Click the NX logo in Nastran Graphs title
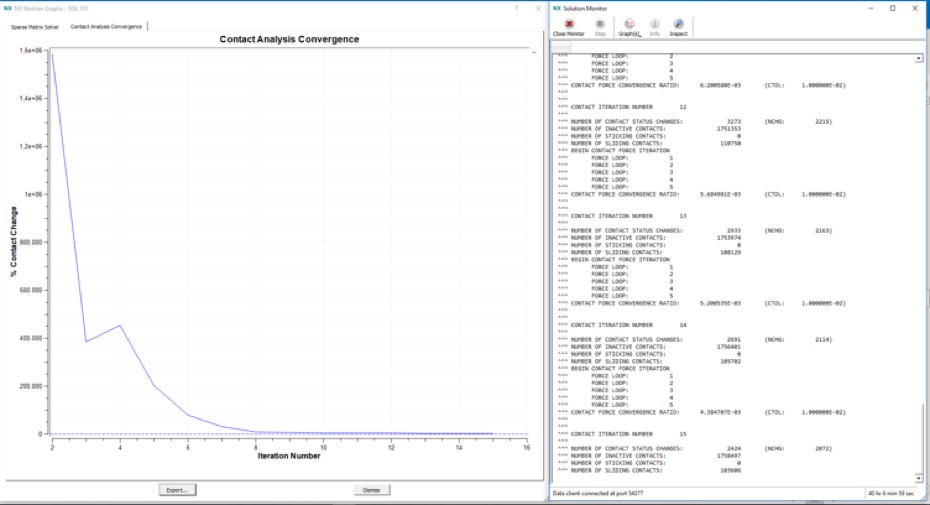The height and width of the screenshot is (505, 930). point(8,8)
